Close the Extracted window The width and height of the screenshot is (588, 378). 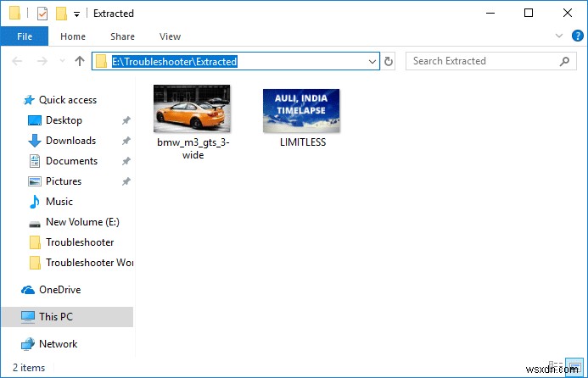tap(568, 13)
